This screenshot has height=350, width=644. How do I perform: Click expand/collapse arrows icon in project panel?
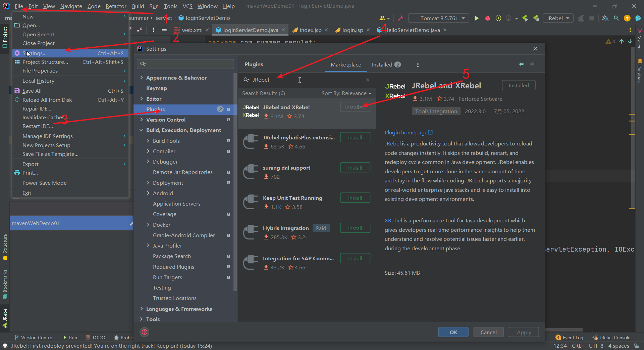click(140, 30)
